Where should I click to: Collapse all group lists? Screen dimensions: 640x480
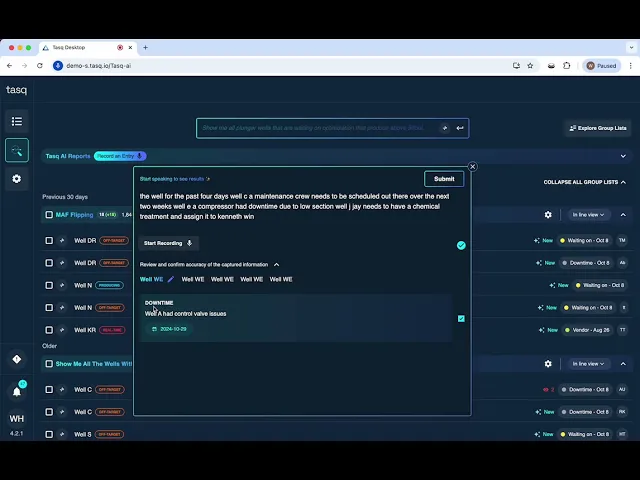click(x=584, y=182)
